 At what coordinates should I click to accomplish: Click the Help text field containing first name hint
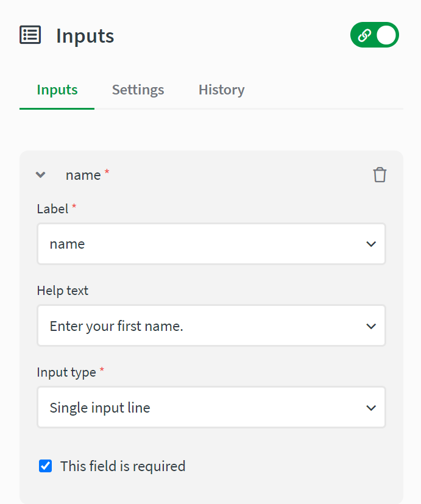[211, 325]
